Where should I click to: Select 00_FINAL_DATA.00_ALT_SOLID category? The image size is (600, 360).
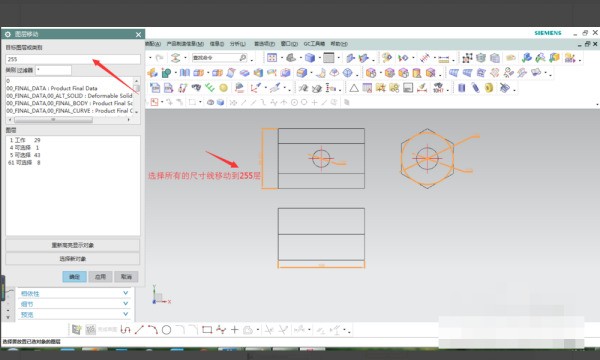[x=69, y=96]
